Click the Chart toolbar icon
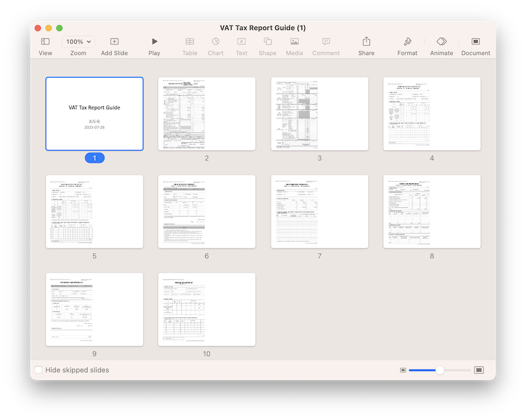Screen dimensions: 526x420 point(216,41)
